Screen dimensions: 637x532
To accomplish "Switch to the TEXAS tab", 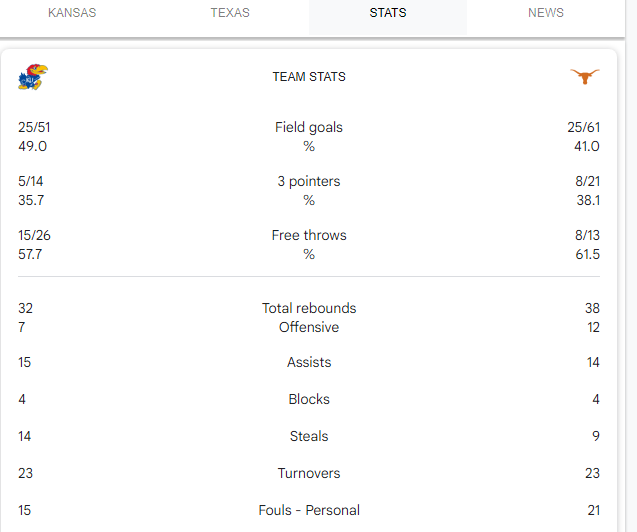I will click(230, 13).
